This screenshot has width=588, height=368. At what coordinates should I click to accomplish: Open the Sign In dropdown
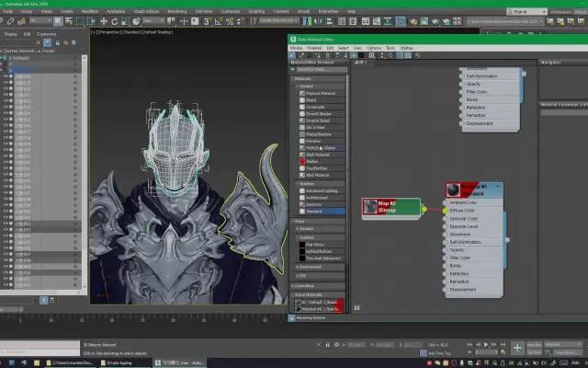(x=526, y=12)
